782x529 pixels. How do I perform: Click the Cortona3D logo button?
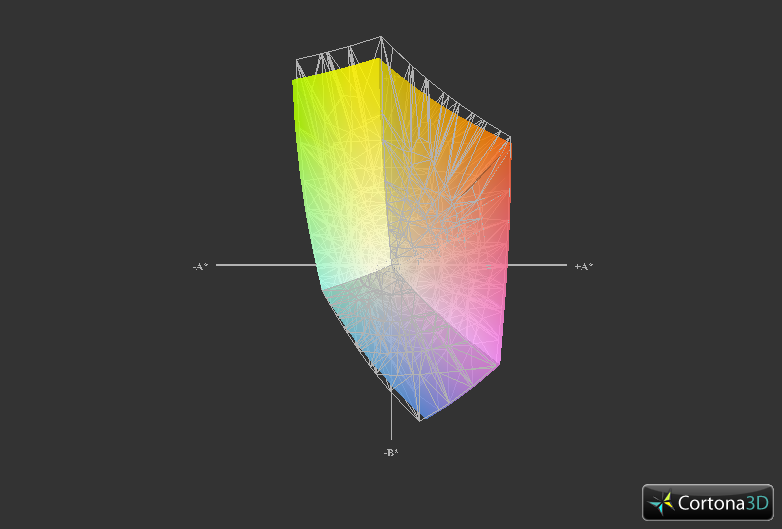[x=708, y=502]
